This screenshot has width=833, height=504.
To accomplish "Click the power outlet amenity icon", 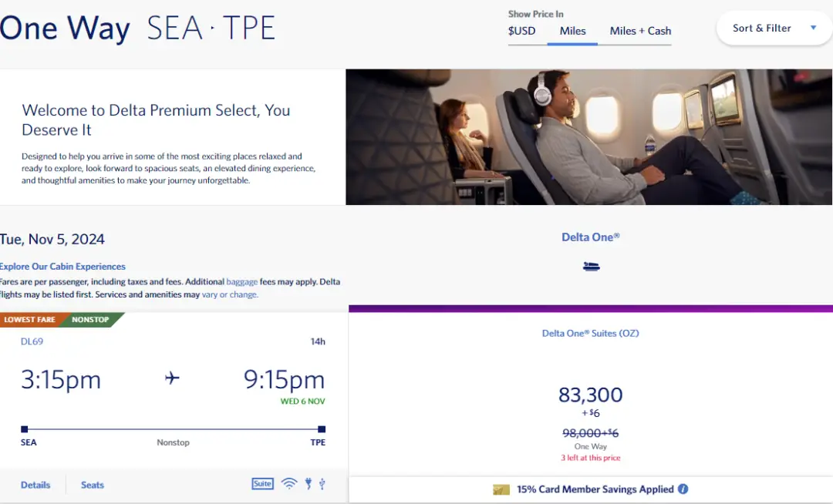I will [x=308, y=484].
